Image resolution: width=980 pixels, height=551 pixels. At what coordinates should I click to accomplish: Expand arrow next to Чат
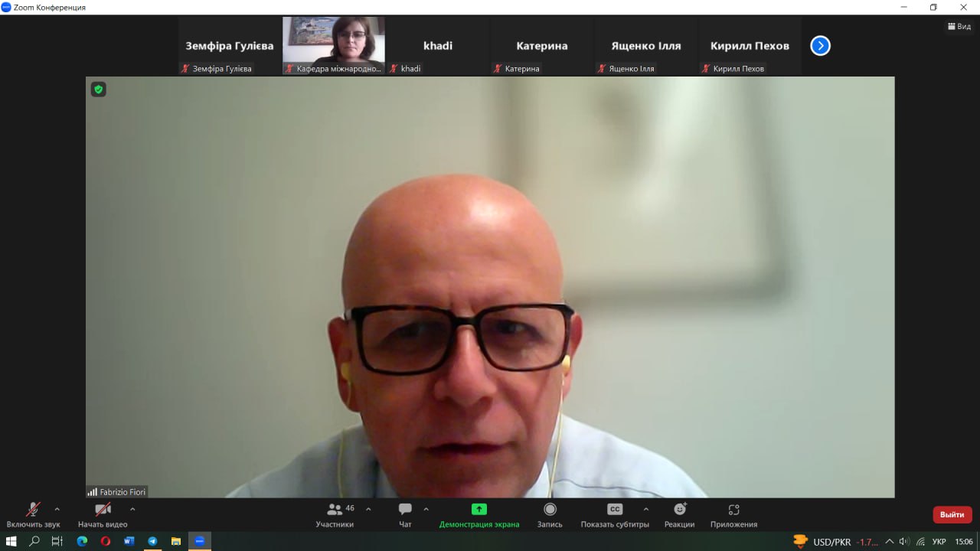(426, 509)
